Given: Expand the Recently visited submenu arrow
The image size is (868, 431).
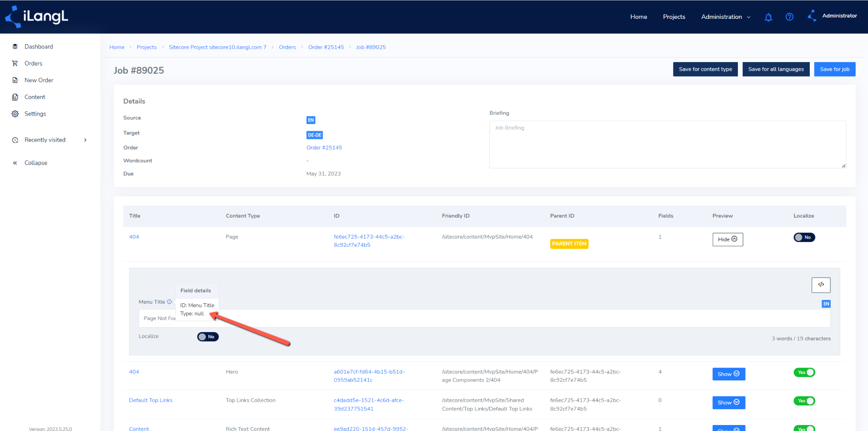Looking at the screenshot, I should pyautogui.click(x=85, y=140).
